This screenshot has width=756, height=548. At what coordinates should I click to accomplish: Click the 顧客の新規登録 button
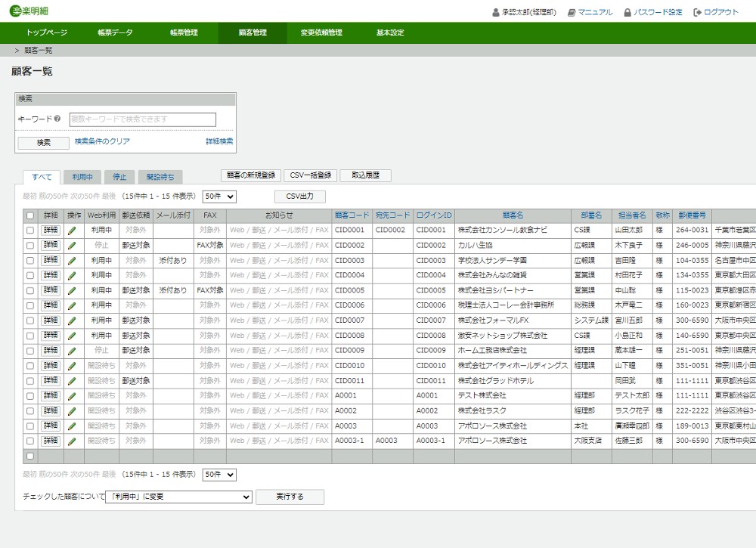(251, 175)
